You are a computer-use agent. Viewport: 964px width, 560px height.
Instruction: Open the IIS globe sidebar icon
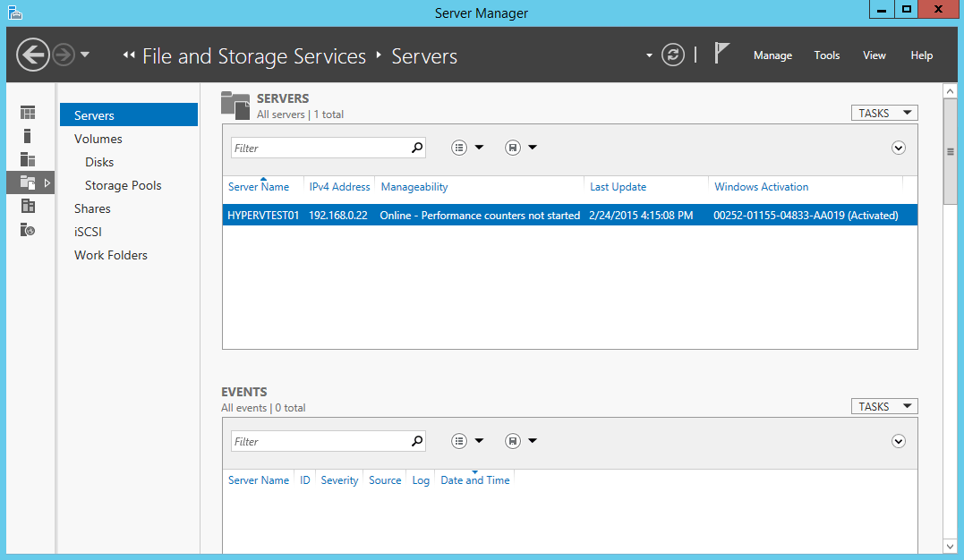click(28, 230)
